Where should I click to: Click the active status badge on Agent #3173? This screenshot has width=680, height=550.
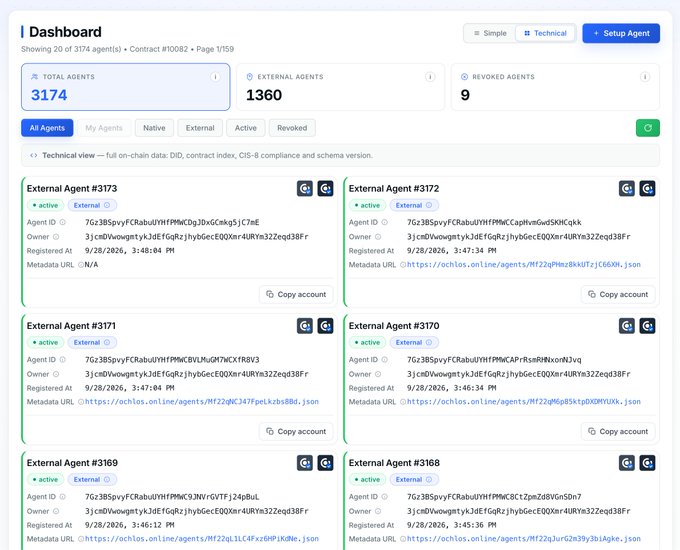[46, 205]
